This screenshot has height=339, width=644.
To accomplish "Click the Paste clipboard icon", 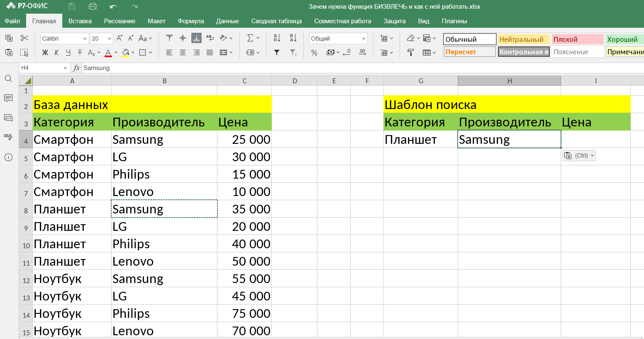I will [9, 52].
